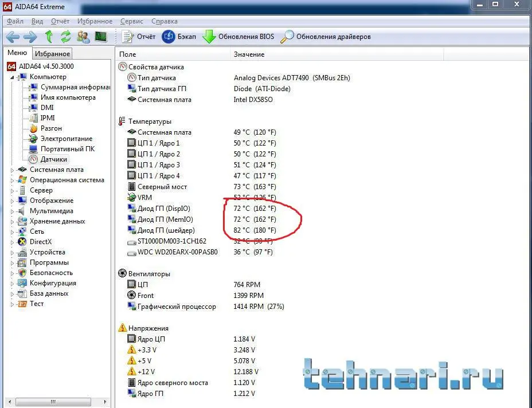This screenshot has width=532, height=408.
Task: Open the Отчёт menu in the menu bar
Action: [x=60, y=21]
